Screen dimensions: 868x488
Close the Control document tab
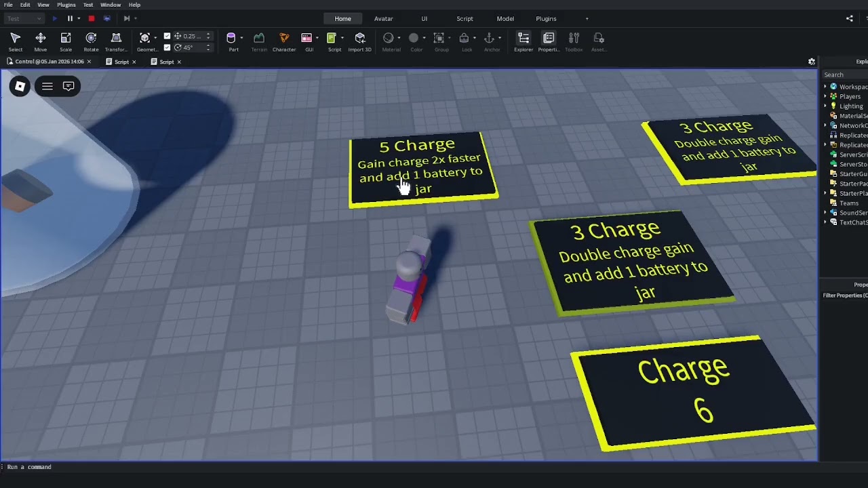tap(89, 62)
